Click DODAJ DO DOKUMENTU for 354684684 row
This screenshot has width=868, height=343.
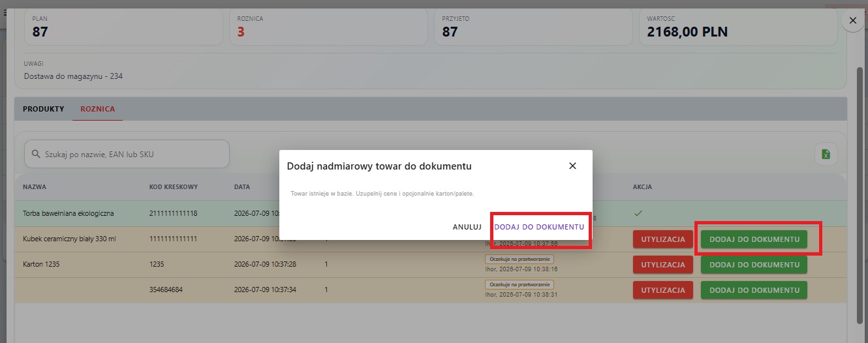coord(754,290)
